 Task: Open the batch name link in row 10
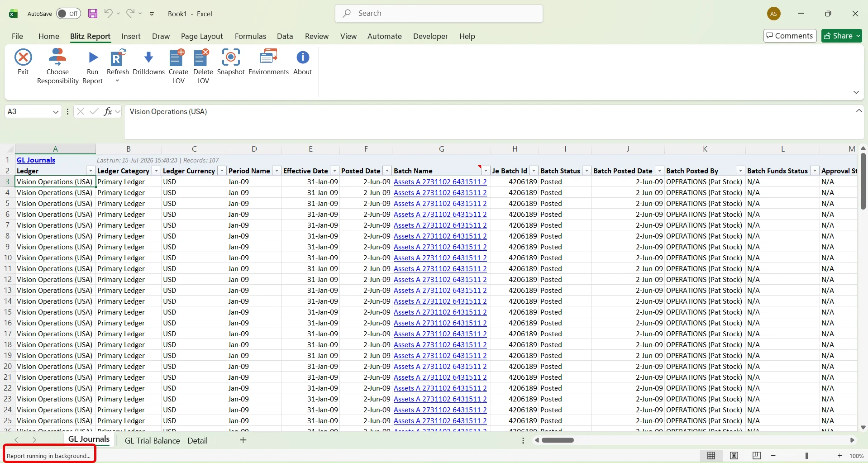440,258
